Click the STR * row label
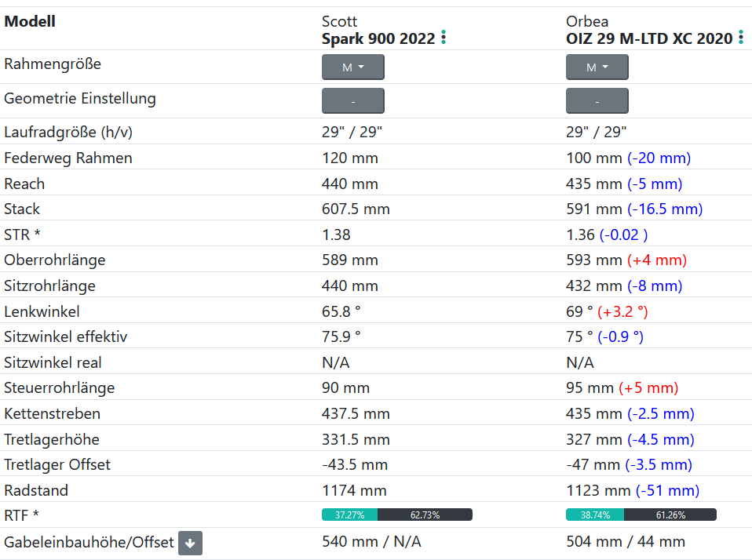The image size is (752, 560). pos(22,235)
